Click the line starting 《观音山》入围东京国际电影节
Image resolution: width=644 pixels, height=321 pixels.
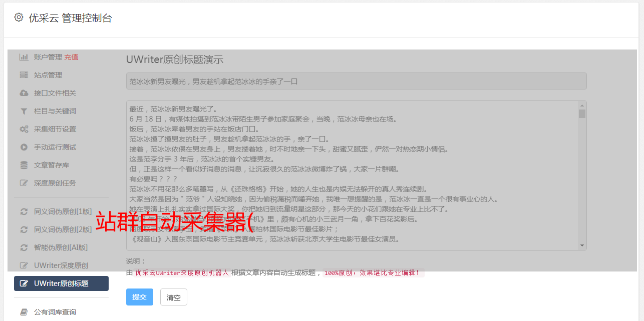click(x=265, y=239)
